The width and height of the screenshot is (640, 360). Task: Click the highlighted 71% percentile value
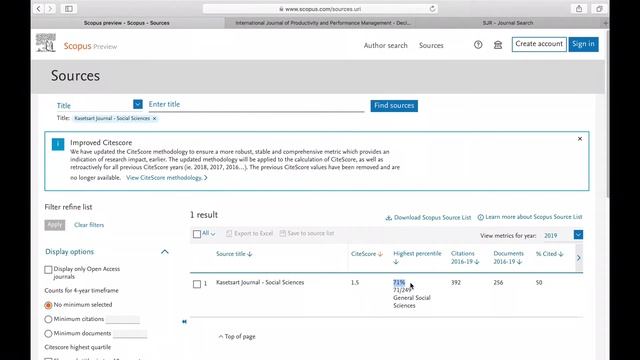coord(399,282)
